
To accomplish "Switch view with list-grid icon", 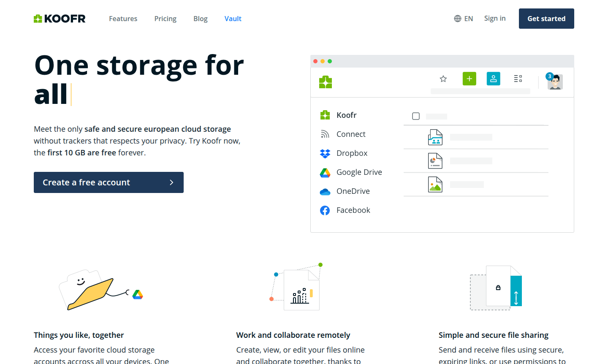I will click(518, 79).
